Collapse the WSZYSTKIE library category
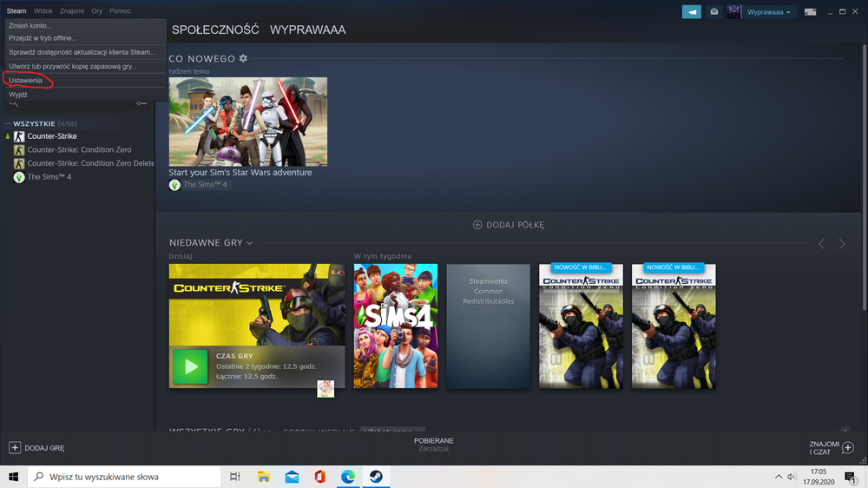The image size is (868, 488). pos(8,123)
